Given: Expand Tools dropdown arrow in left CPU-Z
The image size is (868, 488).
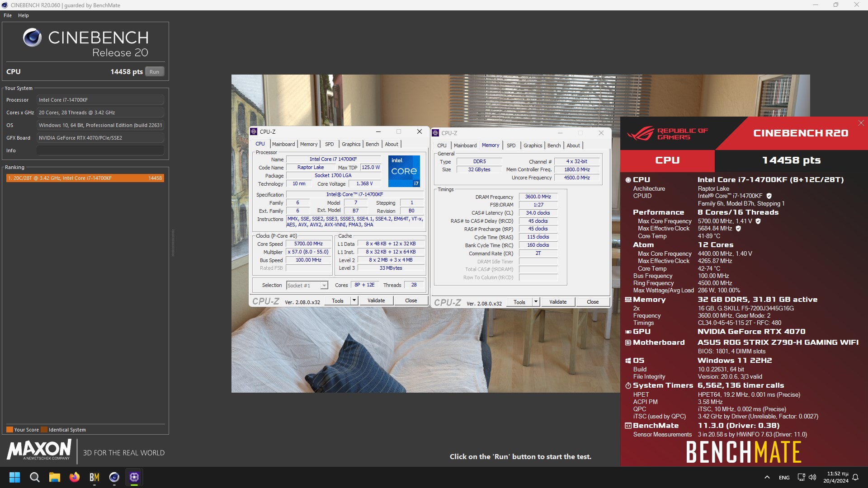Looking at the screenshot, I should [x=354, y=300].
